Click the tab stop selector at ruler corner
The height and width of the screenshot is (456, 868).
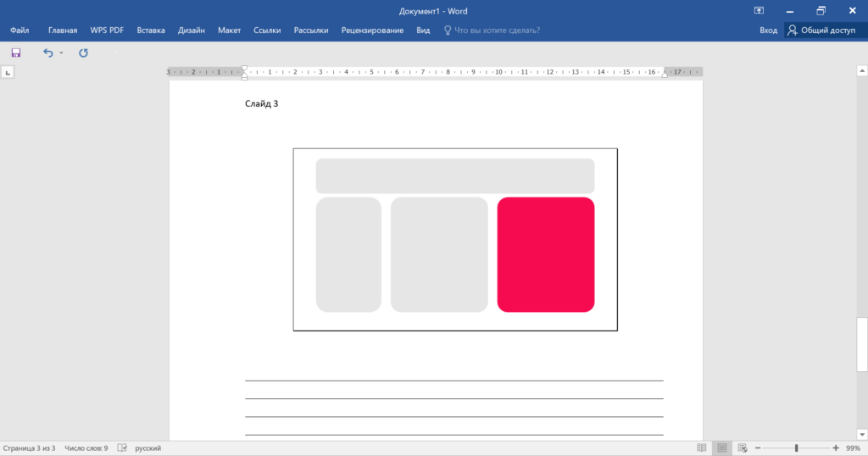point(8,73)
